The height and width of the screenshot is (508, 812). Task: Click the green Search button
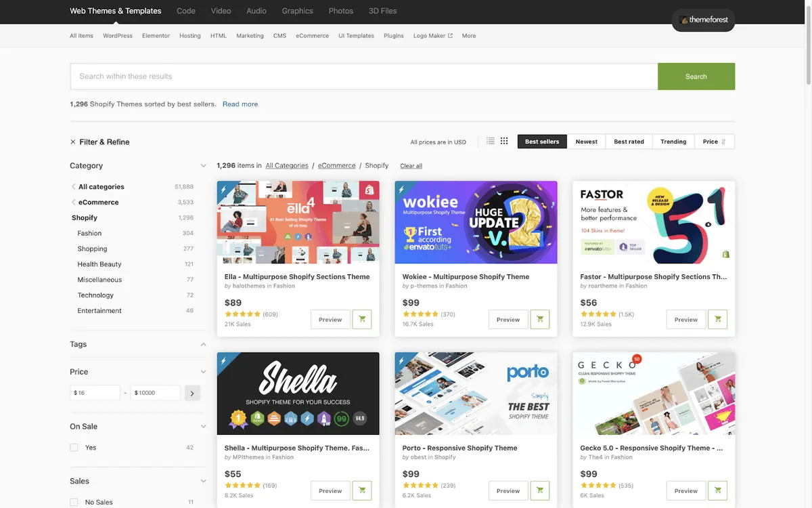(x=696, y=77)
